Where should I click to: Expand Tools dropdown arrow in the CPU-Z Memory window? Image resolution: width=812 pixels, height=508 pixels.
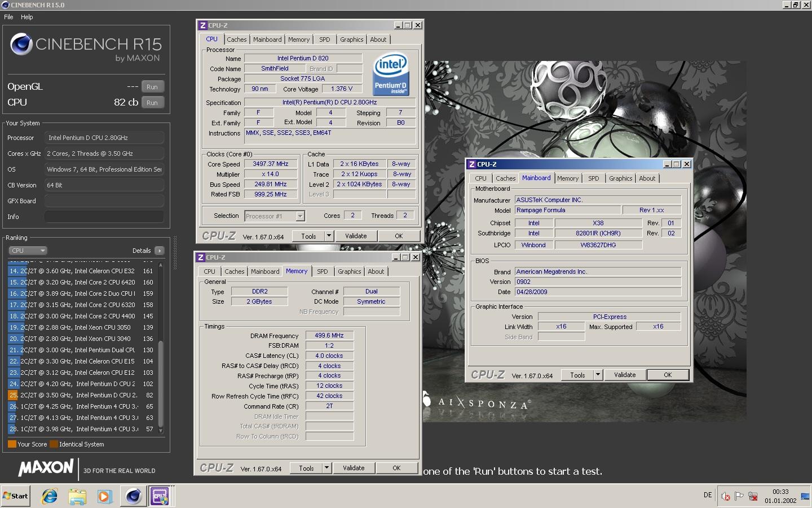click(327, 468)
